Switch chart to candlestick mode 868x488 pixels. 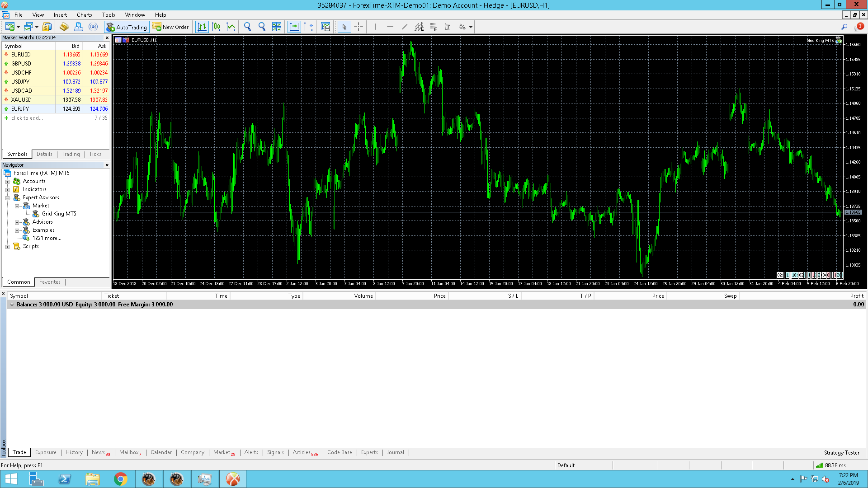point(216,27)
